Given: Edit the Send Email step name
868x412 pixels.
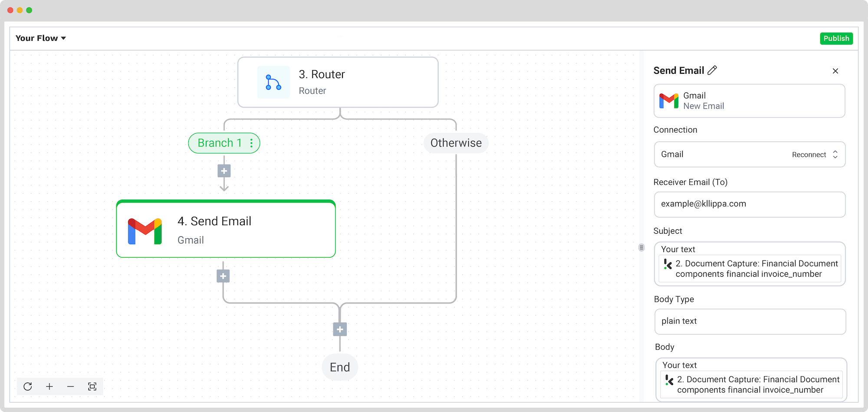Looking at the screenshot, I should coord(712,70).
